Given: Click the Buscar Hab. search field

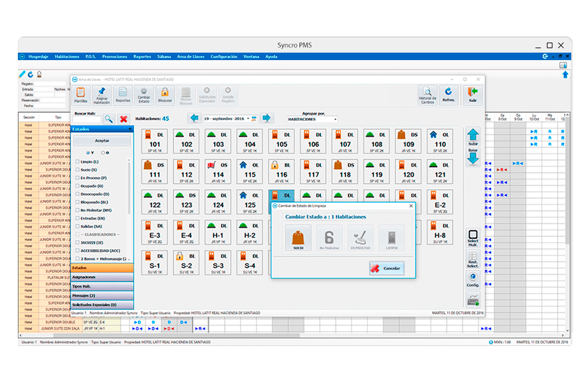Looking at the screenshot, I should [87, 119].
